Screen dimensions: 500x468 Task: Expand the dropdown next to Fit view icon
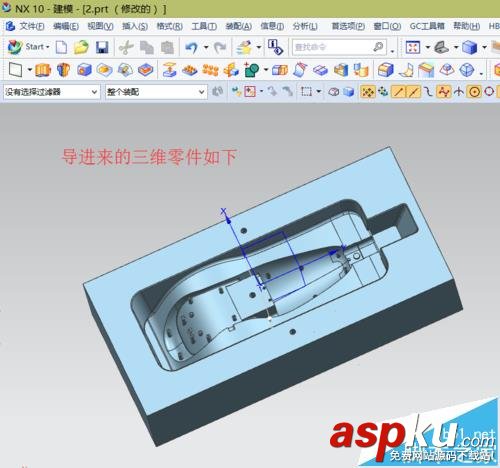pyautogui.click(x=427, y=47)
